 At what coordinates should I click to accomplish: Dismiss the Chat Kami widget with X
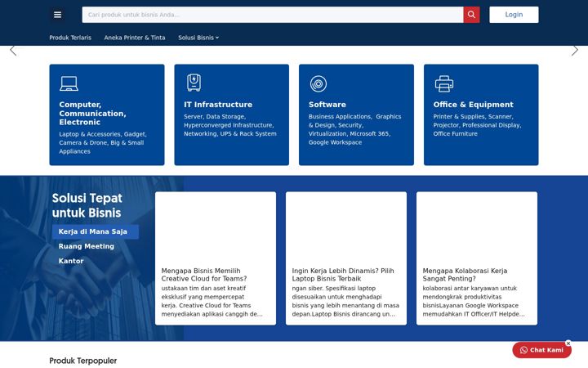pos(568,343)
